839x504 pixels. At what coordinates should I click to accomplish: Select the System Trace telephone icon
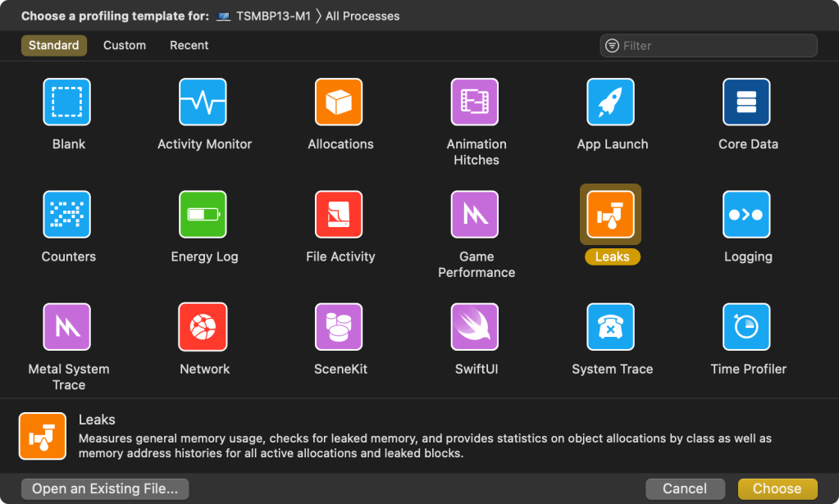[x=611, y=327]
